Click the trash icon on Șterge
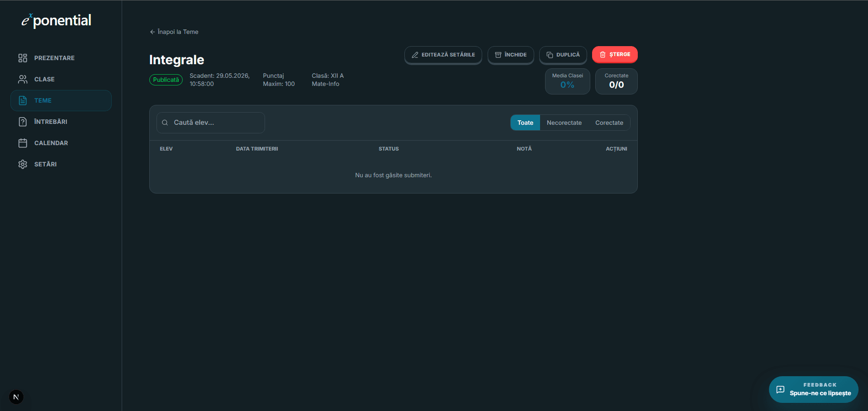This screenshot has width=868, height=411. [602, 55]
